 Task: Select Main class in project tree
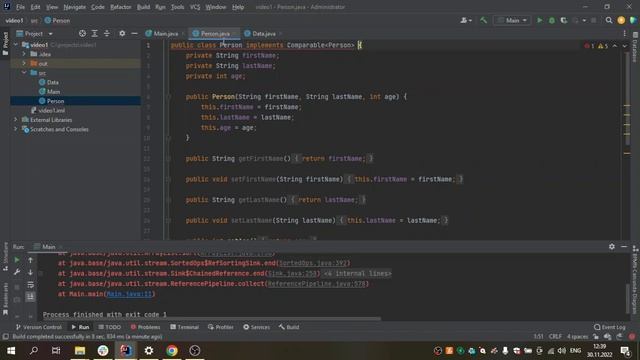coord(53,91)
